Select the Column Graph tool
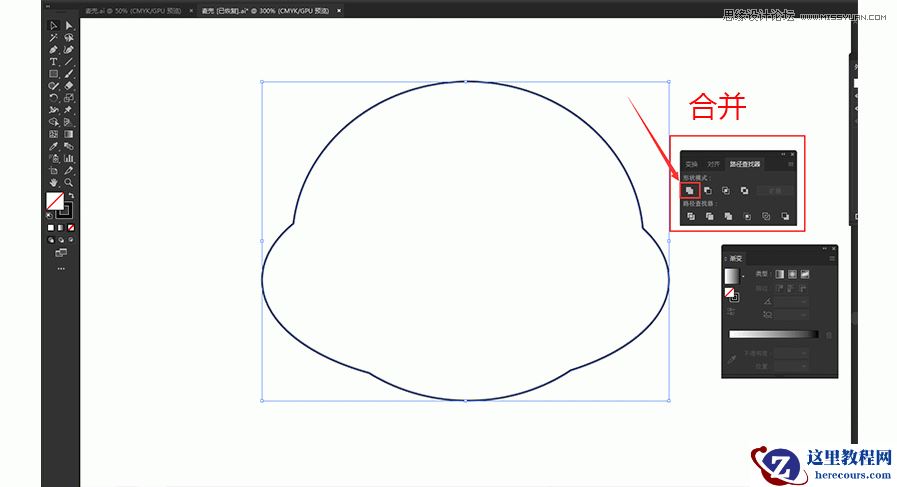This screenshot has width=897, height=487. click(x=69, y=159)
